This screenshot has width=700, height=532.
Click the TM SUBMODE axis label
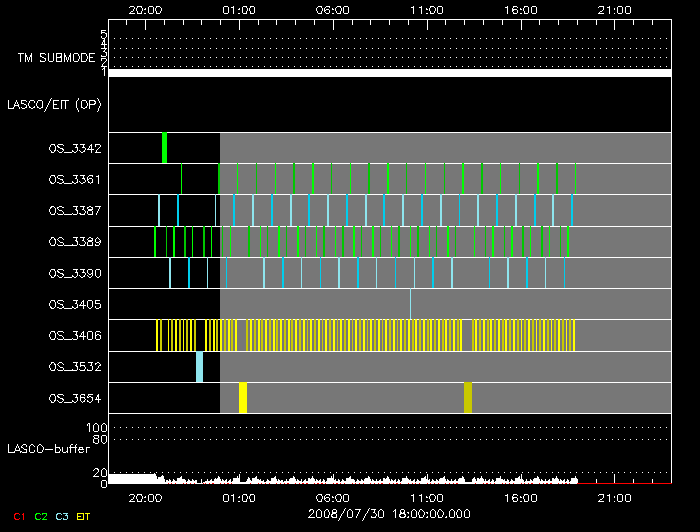[51, 58]
